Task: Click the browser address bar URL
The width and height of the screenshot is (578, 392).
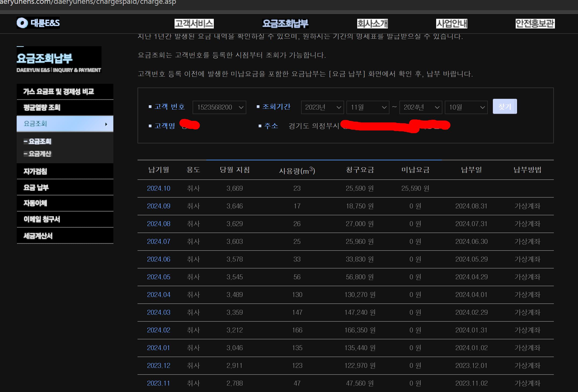Action: click(x=89, y=3)
